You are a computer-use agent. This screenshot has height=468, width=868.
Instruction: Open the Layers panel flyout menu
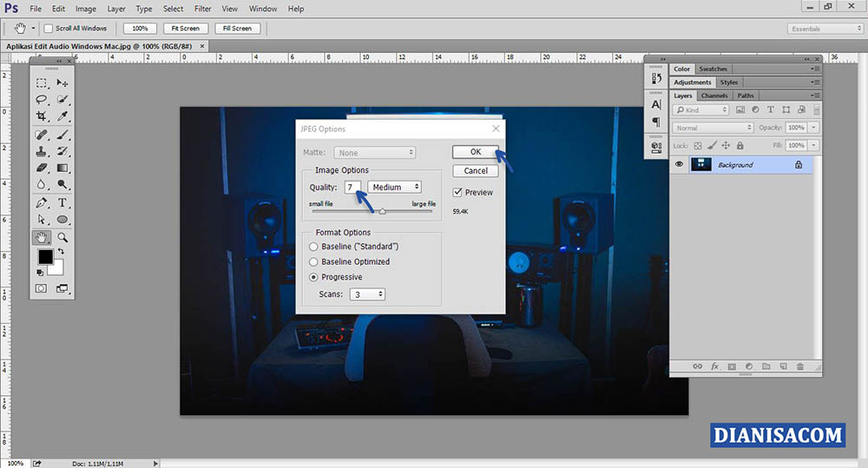816,96
